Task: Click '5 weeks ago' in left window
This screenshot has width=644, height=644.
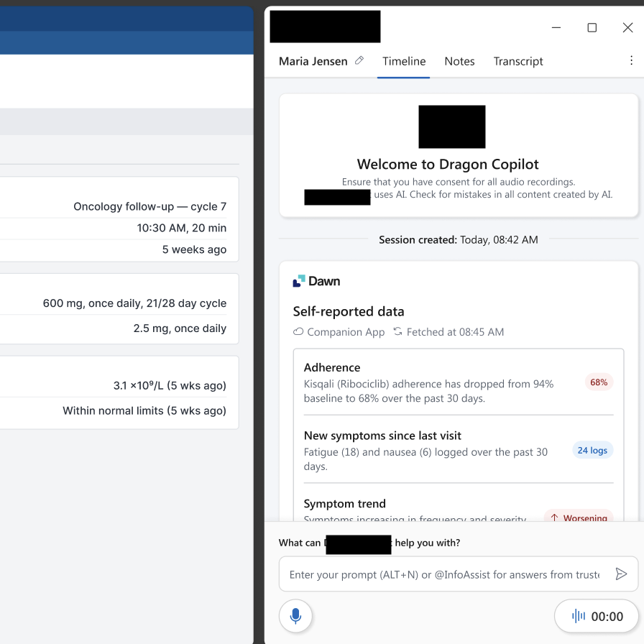Action: pyautogui.click(x=194, y=249)
